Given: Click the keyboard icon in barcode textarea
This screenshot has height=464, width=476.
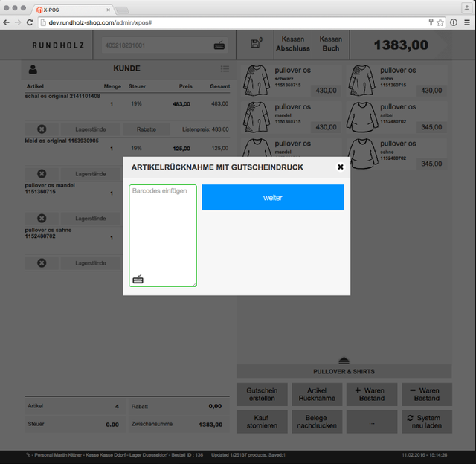Looking at the screenshot, I should (x=138, y=279).
